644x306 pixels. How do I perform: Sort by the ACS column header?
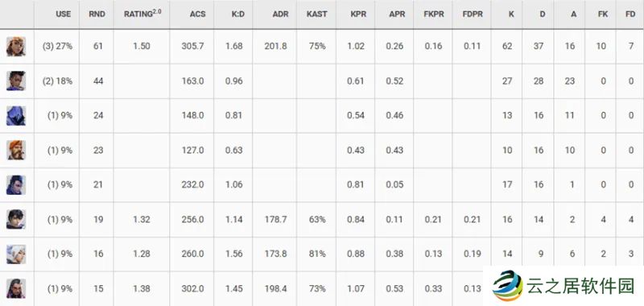(x=196, y=14)
